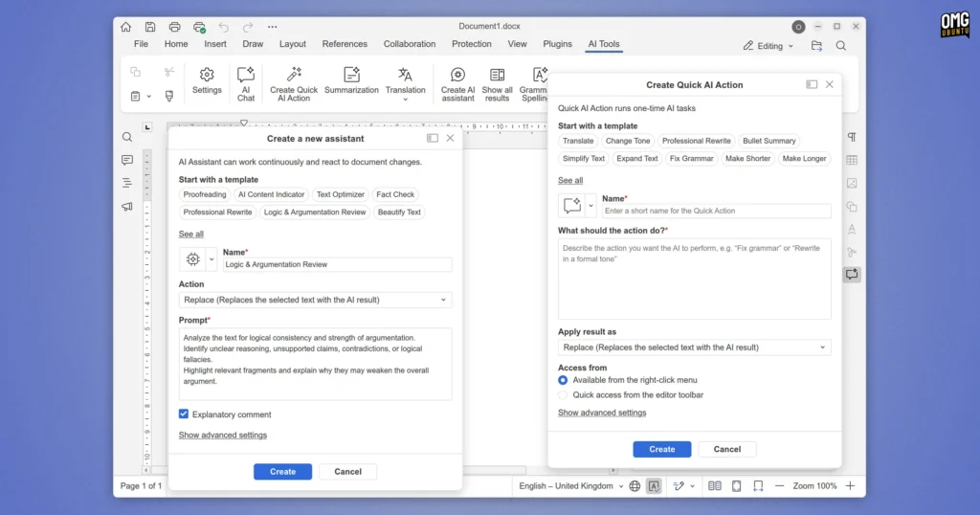This screenshot has width=980, height=515.
Task: Expand the Quick Action icon picker arrow
Action: tap(590, 205)
